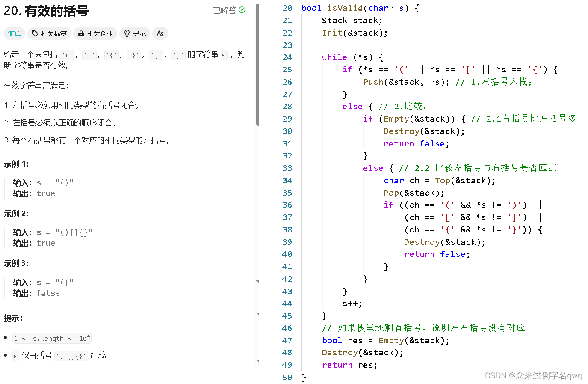
Task: Click the s++; statement on line 44
Action: coord(352,304)
